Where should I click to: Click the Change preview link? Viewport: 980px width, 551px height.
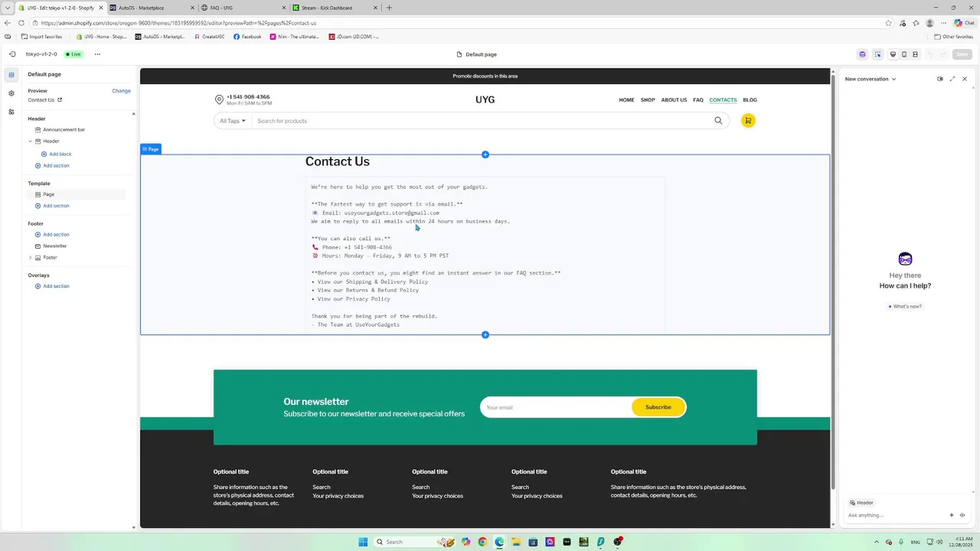click(121, 90)
